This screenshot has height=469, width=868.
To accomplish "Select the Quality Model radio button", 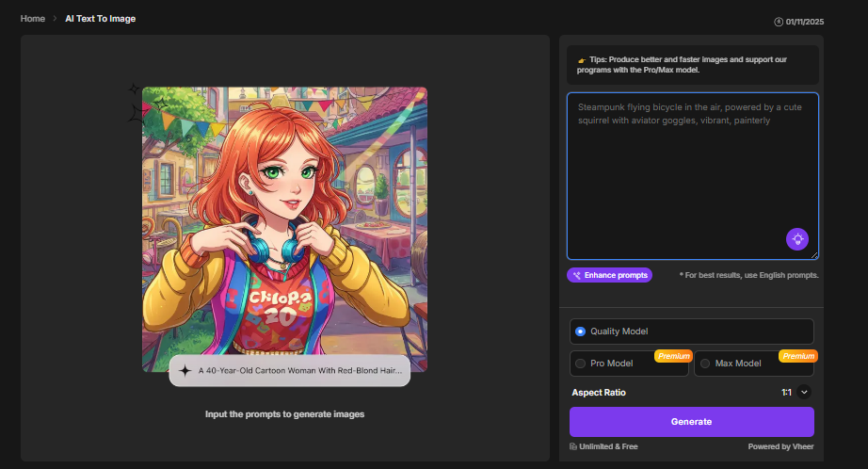I will coord(580,332).
